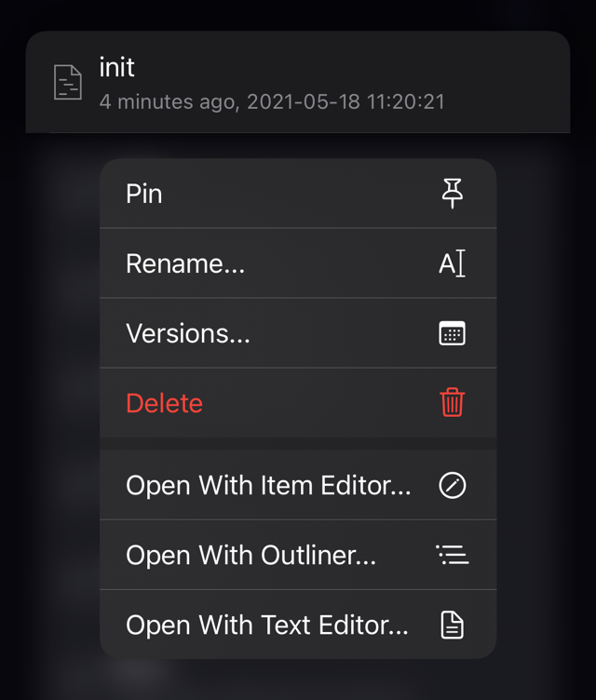Choose Pin from the context menu

tap(298, 194)
